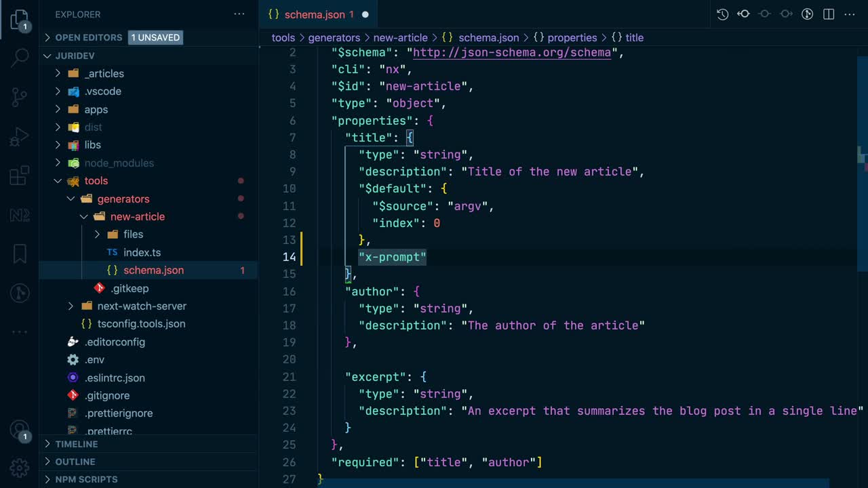Open index.ts in the file tree
The image size is (868, 488).
point(142,252)
